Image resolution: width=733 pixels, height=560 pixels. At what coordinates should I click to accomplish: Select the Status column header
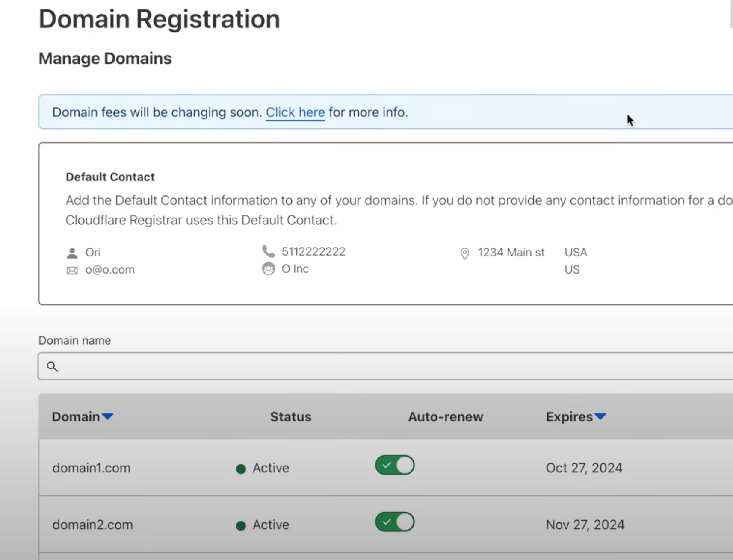pyautogui.click(x=290, y=416)
